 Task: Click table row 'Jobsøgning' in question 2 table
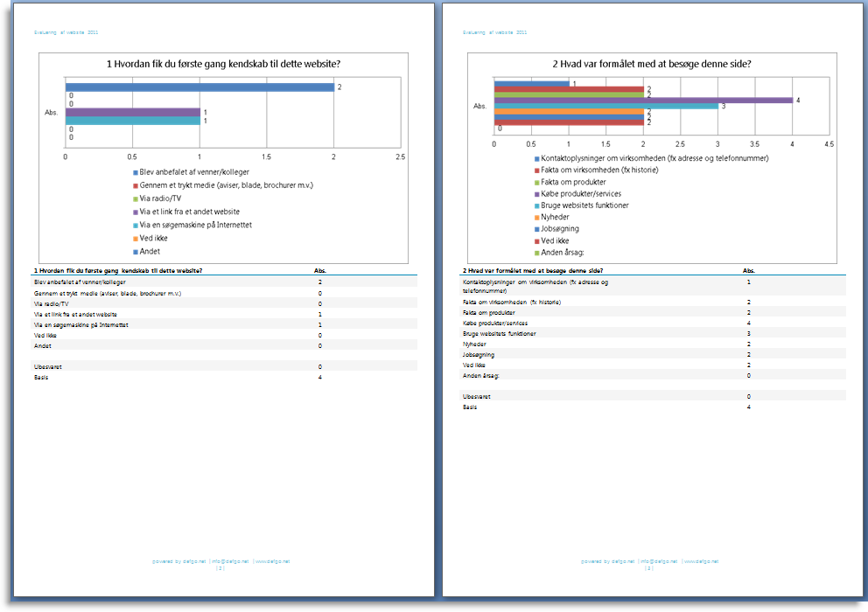[x=653, y=355]
